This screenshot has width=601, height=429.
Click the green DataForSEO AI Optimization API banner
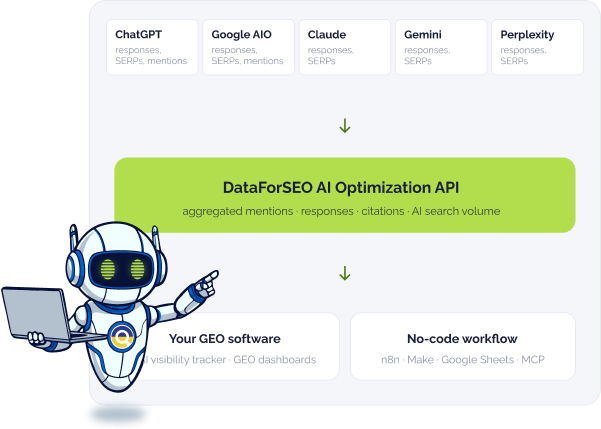click(x=345, y=195)
